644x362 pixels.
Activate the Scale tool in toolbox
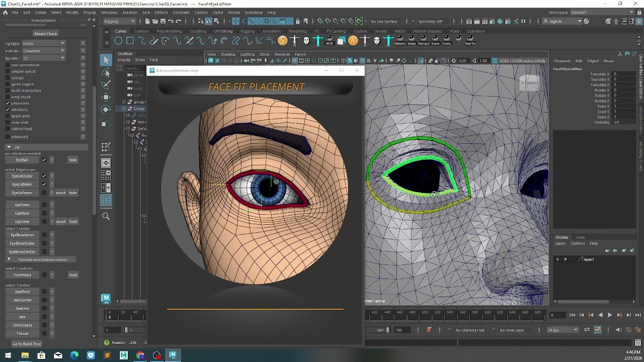(x=106, y=122)
